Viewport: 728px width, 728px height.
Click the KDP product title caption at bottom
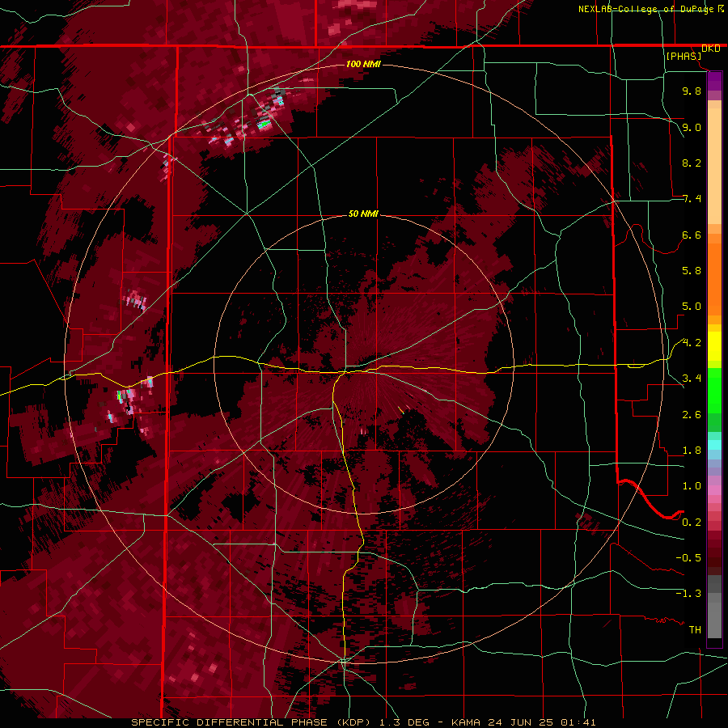click(363, 722)
